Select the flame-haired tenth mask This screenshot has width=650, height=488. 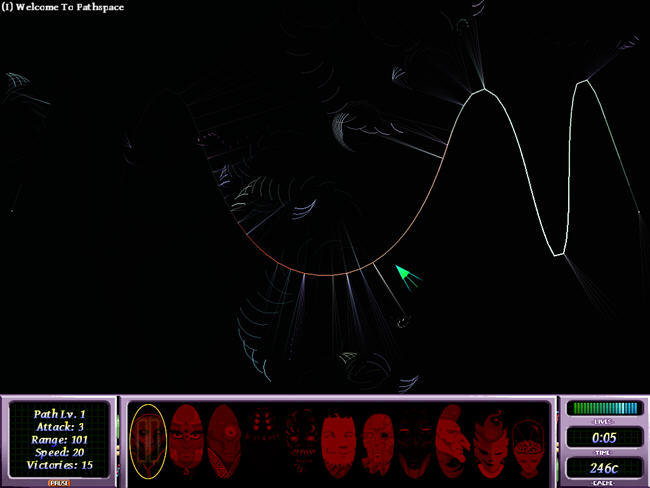(490, 441)
